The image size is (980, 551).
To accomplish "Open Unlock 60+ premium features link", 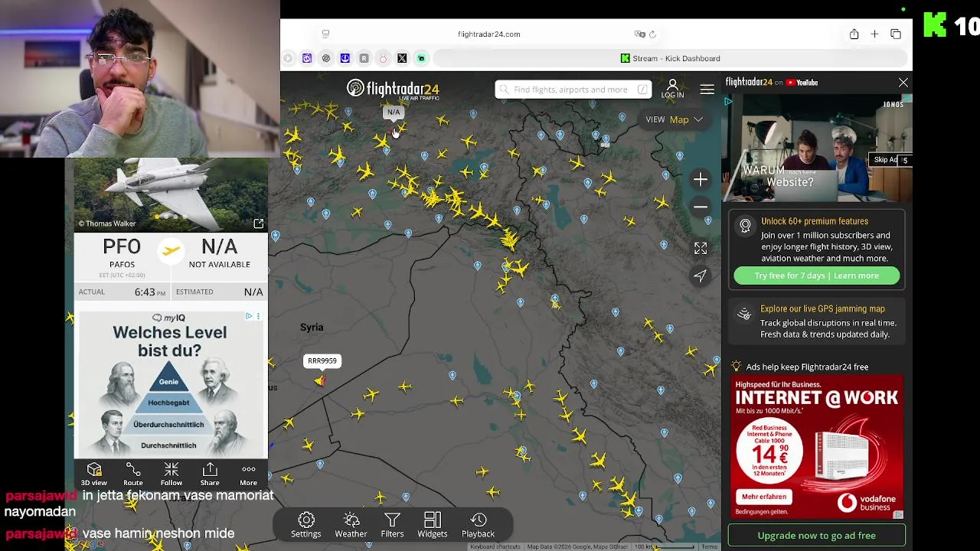I will click(815, 221).
